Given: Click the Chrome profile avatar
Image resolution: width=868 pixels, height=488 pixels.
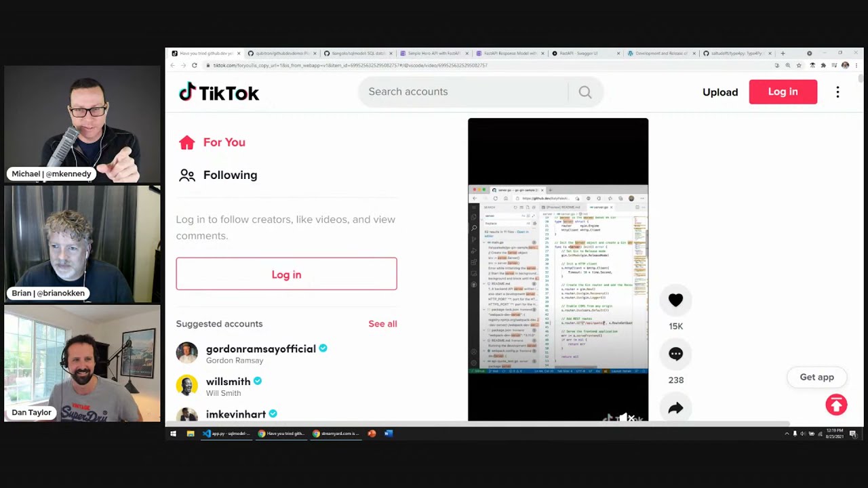Looking at the screenshot, I should click(845, 66).
